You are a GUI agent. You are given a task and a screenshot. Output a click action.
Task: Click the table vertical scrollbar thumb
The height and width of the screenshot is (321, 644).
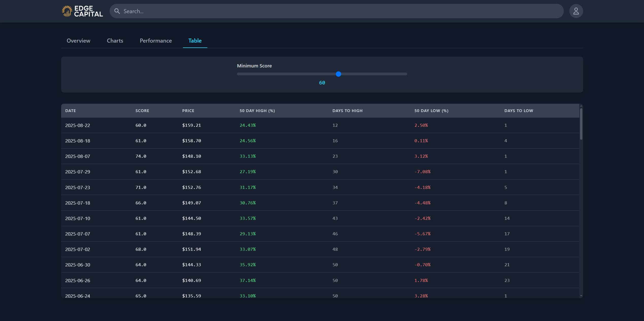point(581,124)
